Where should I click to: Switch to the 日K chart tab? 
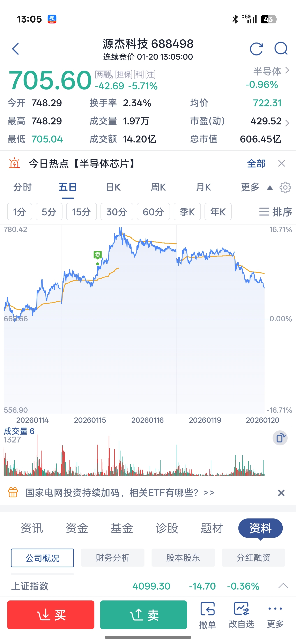[x=113, y=187]
